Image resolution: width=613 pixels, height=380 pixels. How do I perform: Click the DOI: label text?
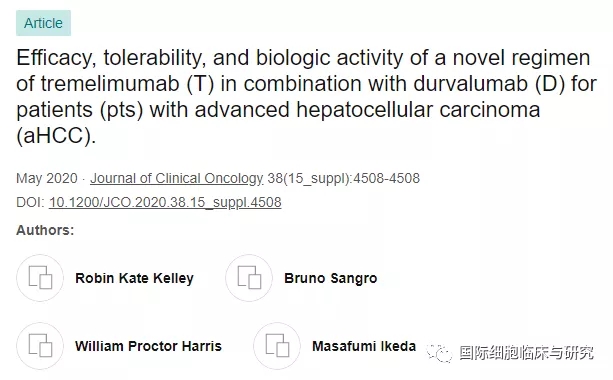point(30,202)
